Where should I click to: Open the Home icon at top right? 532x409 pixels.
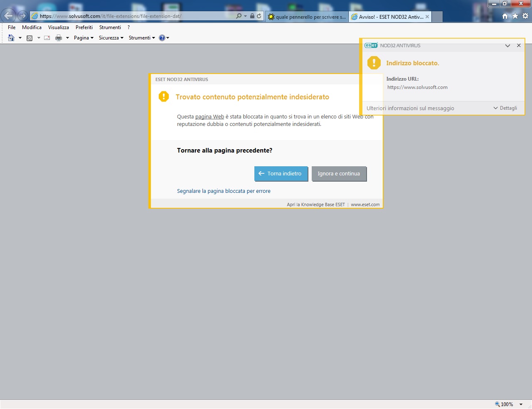[x=505, y=16]
